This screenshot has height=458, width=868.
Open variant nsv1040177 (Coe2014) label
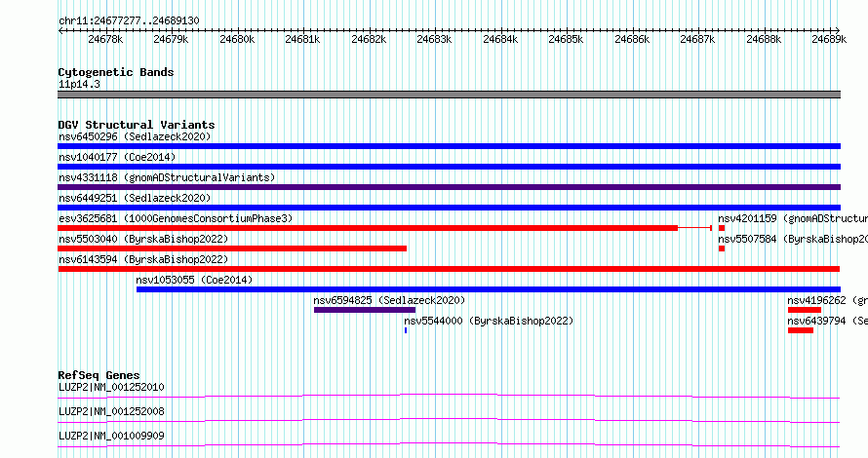(117, 157)
